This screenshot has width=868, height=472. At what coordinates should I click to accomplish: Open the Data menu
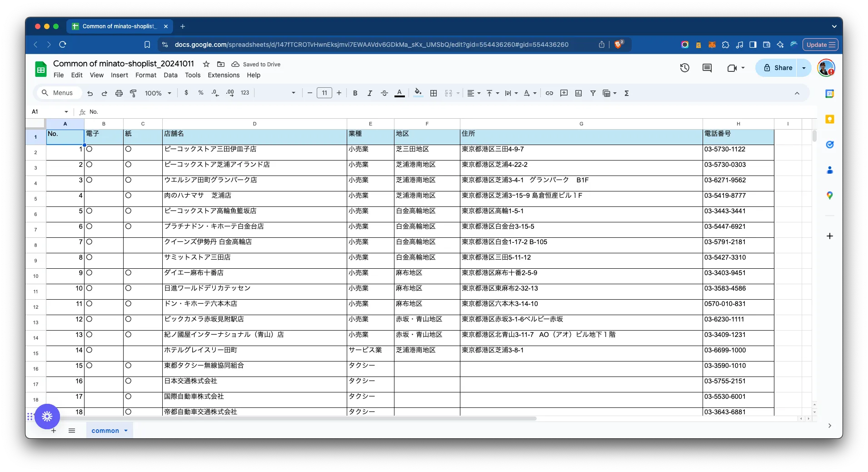click(x=170, y=75)
